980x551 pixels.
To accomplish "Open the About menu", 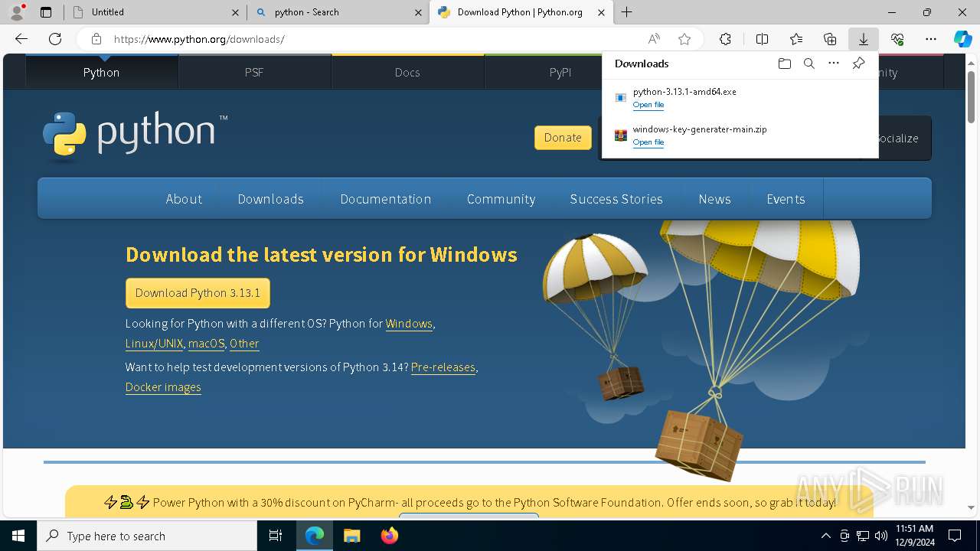I will coord(184,199).
